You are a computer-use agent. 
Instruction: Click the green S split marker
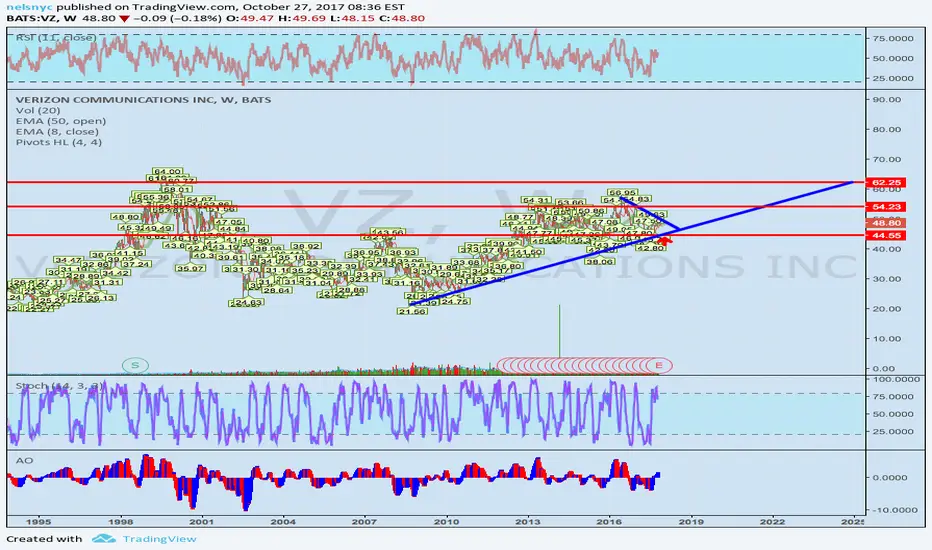[x=135, y=365]
